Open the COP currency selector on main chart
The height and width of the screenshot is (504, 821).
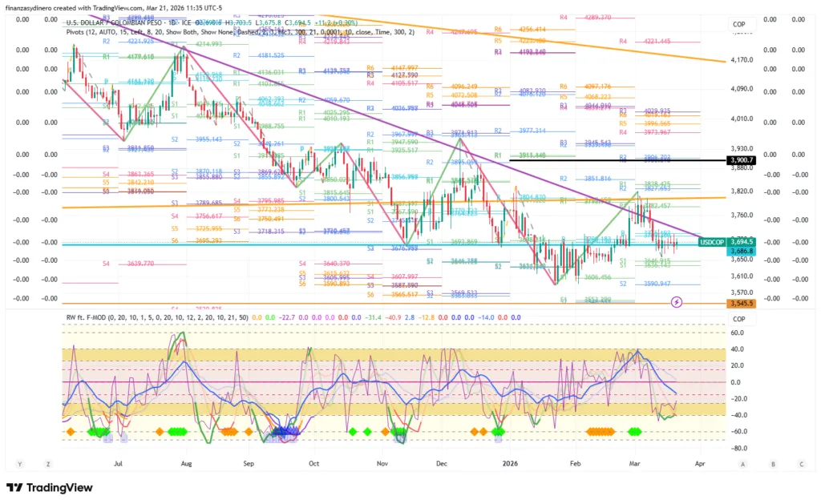(x=738, y=25)
